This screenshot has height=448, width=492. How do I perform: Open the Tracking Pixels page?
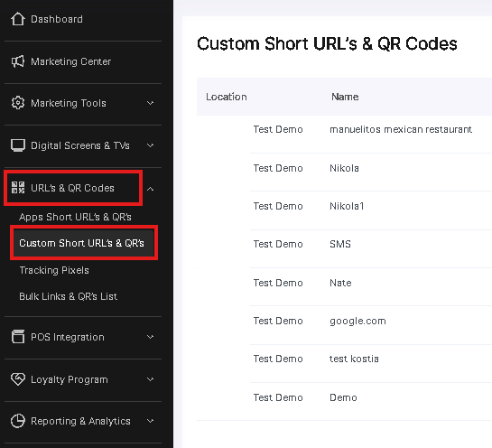(54, 270)
